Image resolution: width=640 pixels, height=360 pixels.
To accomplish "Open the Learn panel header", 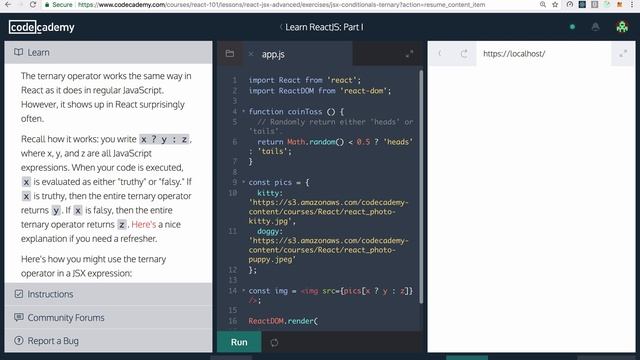I will click(109, 52).
